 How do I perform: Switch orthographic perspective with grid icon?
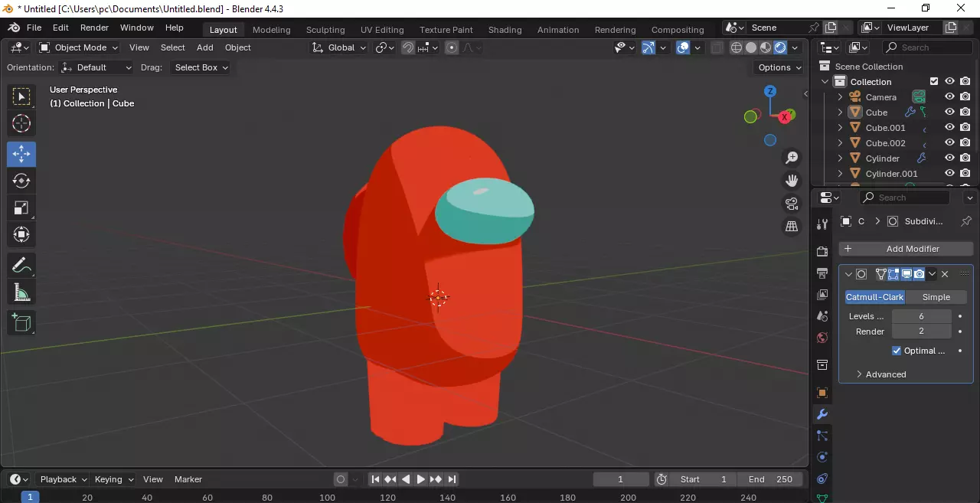click(792, 227)
